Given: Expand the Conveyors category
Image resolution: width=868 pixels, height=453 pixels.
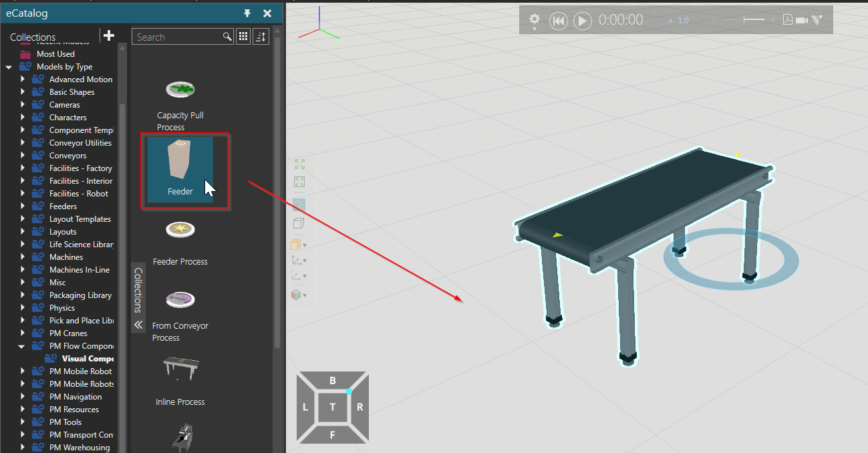Looking at the screenshot, I should tap(22, 155).
